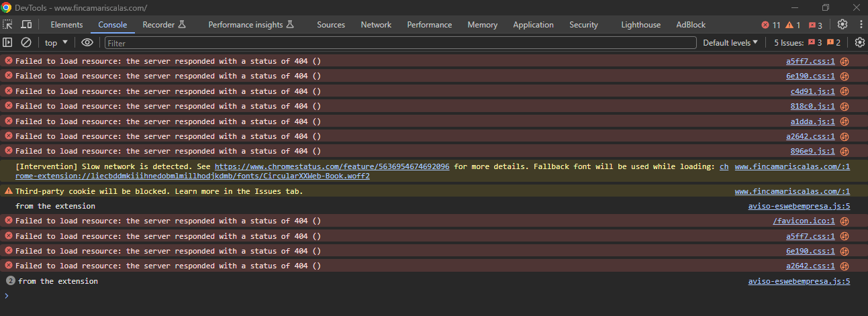Open the '5 Issues' summary link

click(807, 42)
